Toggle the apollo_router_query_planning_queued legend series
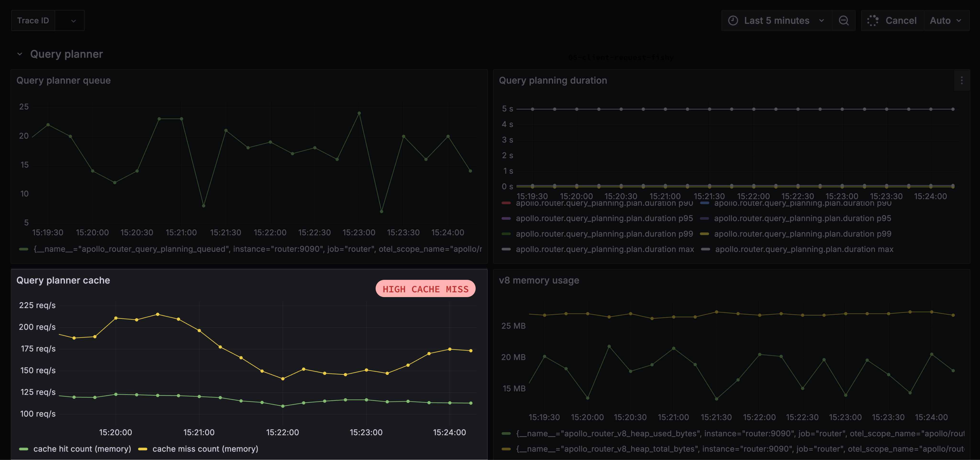The image size is (980, 460). (257, 249)
